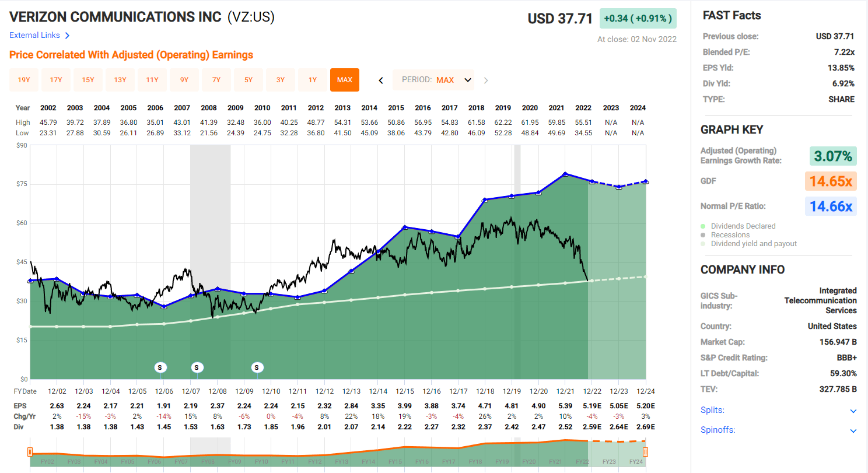This screenshot has width=868, height=473.
Task: Click the right handle of the range slider
Action: pyautogui.click(x=645, y=452)
